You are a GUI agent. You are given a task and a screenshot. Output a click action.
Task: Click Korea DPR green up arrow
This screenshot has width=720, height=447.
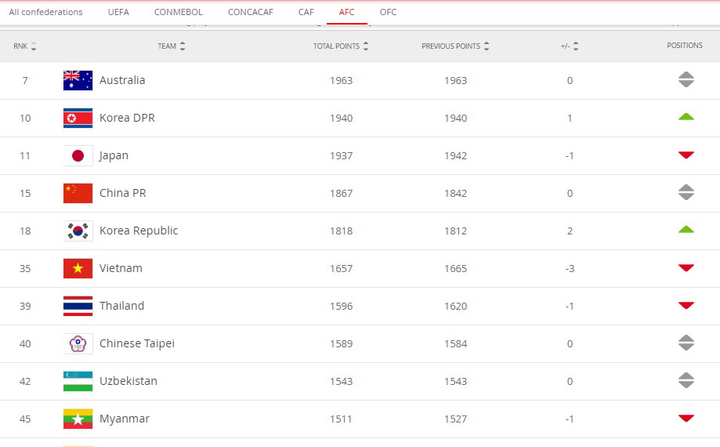pos(685,118)
